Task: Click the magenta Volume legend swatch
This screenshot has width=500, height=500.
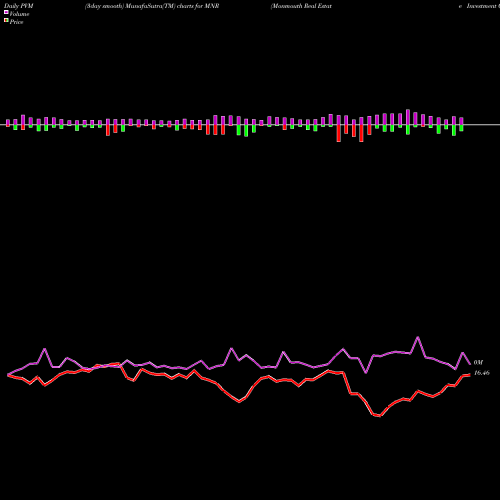Action: pyautogui.click(x=6, y=12)
